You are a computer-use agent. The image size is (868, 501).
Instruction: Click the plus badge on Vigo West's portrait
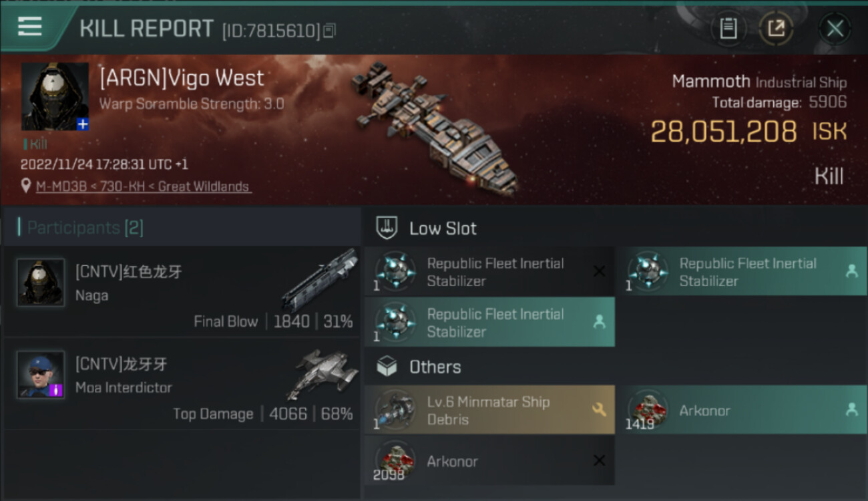[x=82, y=124]
